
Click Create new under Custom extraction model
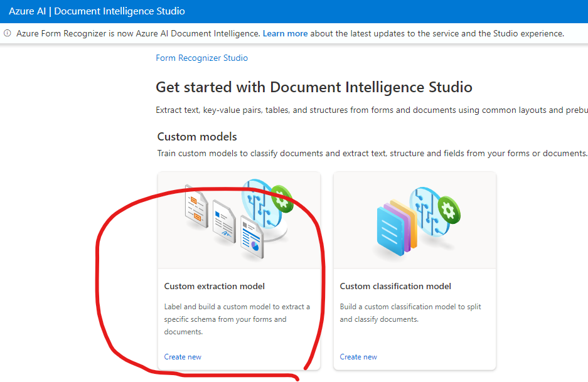tap(183, 357)
